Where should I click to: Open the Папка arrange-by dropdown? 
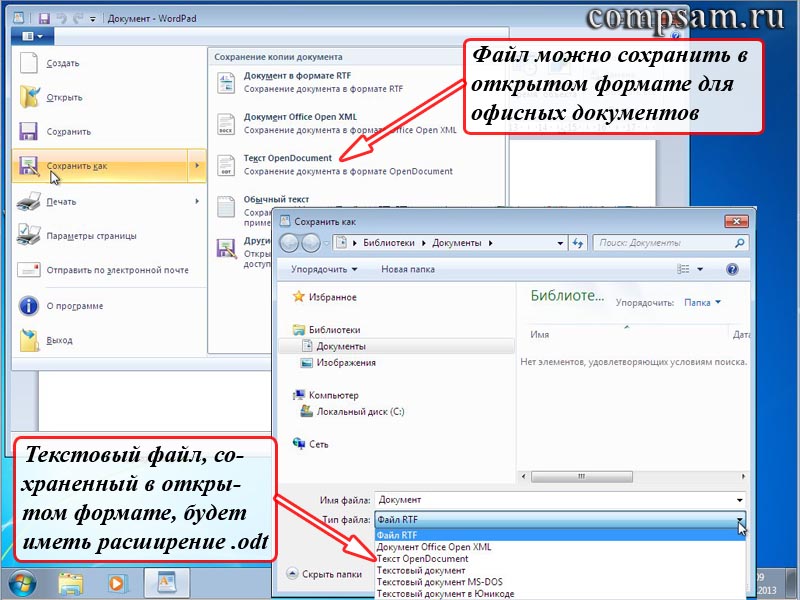(702, 303)
